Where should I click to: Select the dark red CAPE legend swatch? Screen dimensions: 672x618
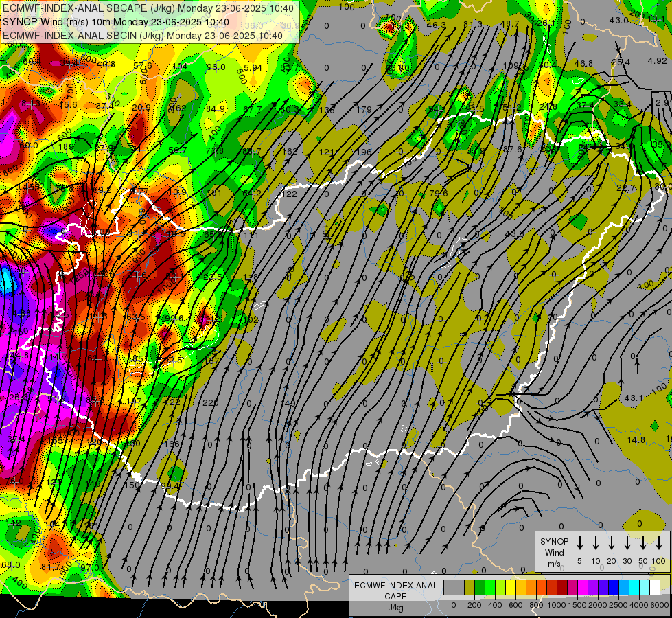[562, 588]
